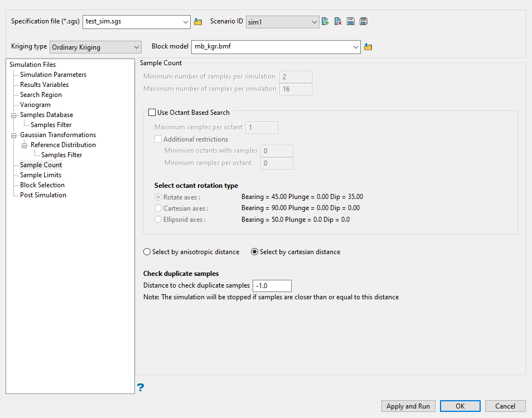532x418 pixels.
Task: Select by anisotropic distance option
Action: (147, 252)
